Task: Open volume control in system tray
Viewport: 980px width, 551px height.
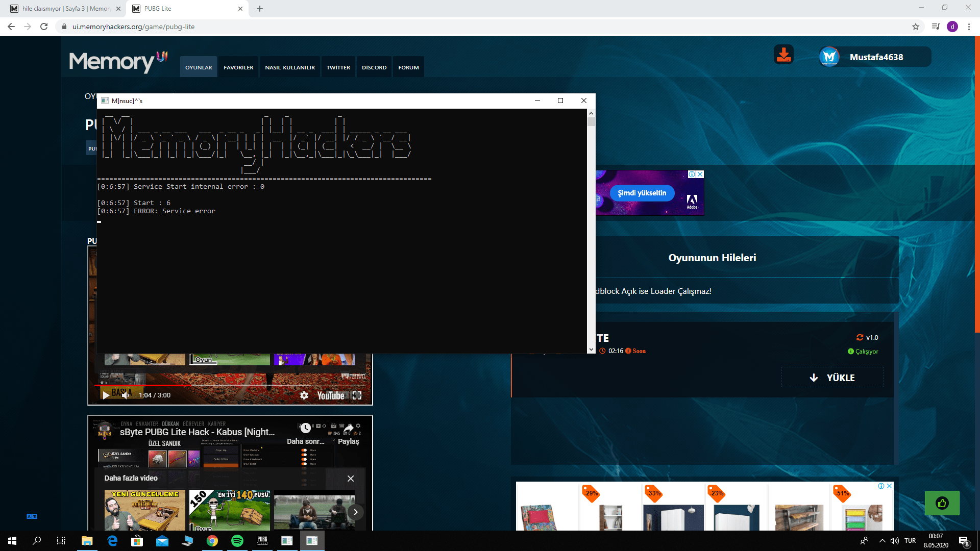Action: coord(895,541)
